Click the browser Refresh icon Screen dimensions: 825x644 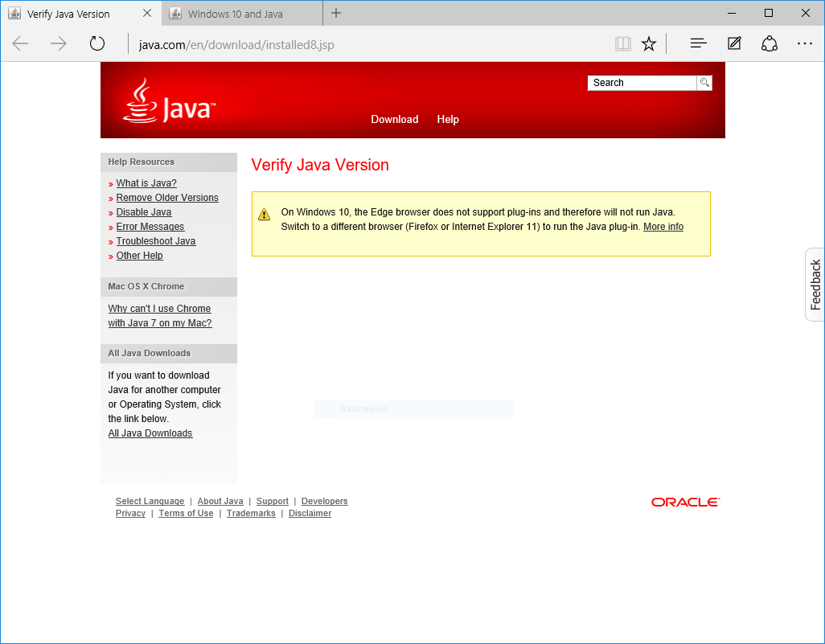click(97, 43)
